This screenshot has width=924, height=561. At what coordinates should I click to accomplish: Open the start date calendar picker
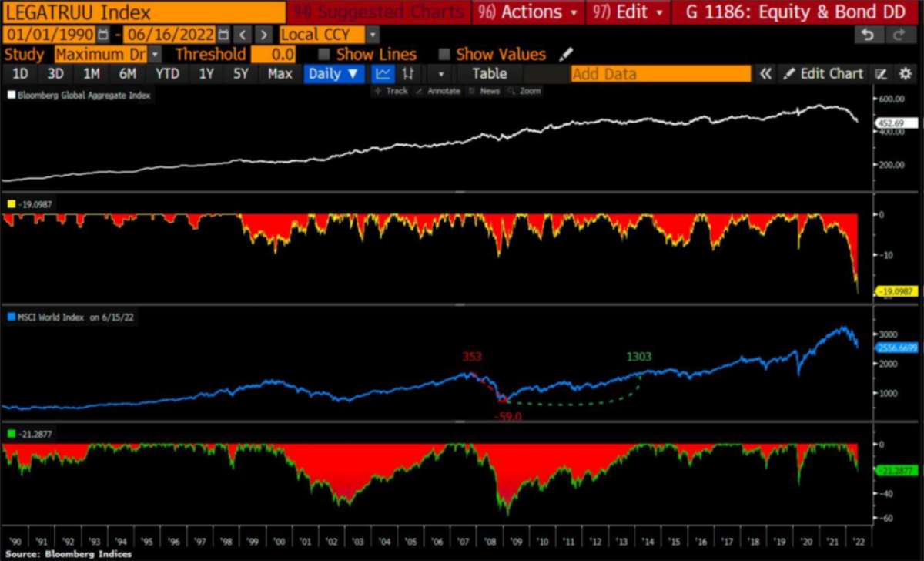pos(102,35)
